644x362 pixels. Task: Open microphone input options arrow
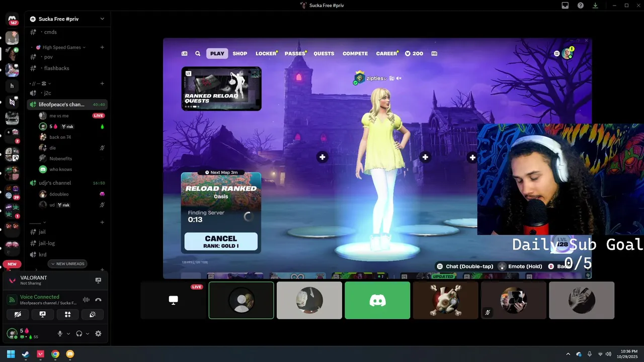click(x=68, y=333)
